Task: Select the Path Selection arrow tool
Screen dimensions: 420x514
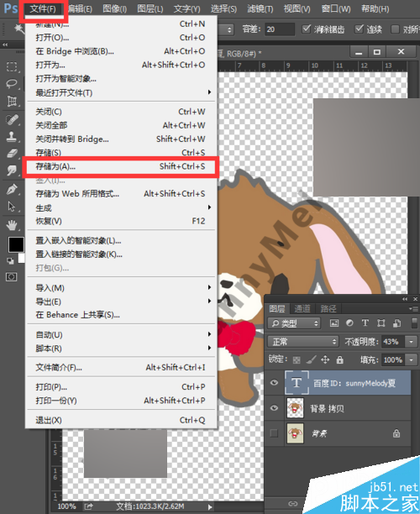Action: (12, 207)
